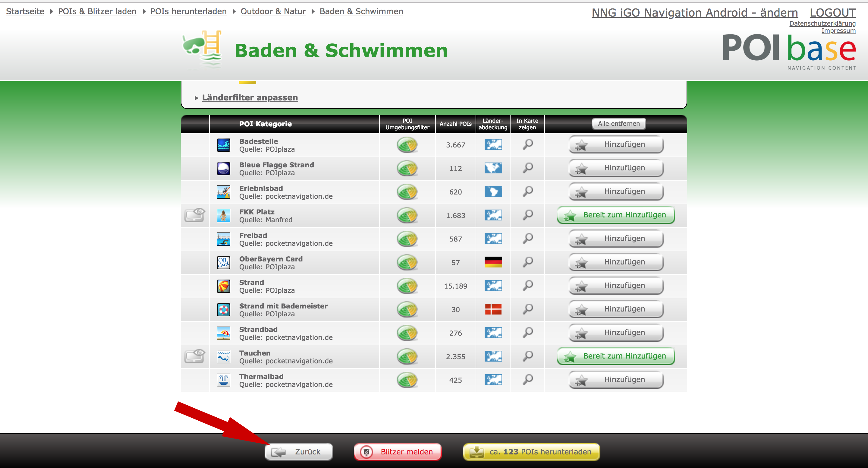Open the Europe coverage map icon for Freibad
The height and width of the screenshot is (468, 868).
pos(493,239)
